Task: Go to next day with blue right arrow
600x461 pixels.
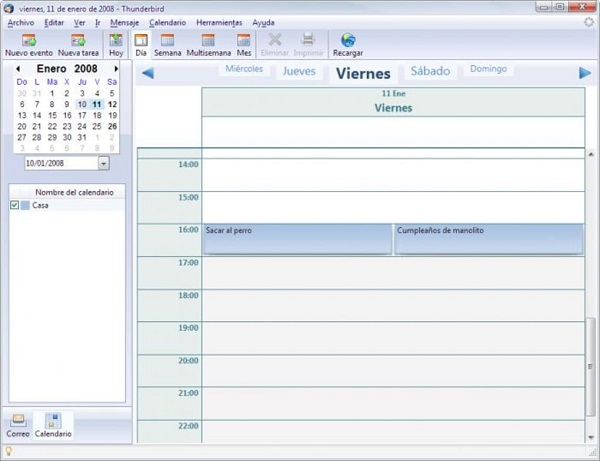Action: 585,73
